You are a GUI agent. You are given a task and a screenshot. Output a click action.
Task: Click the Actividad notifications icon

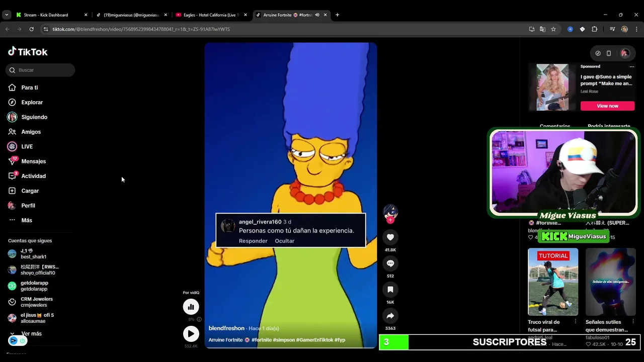pos(12,176)
